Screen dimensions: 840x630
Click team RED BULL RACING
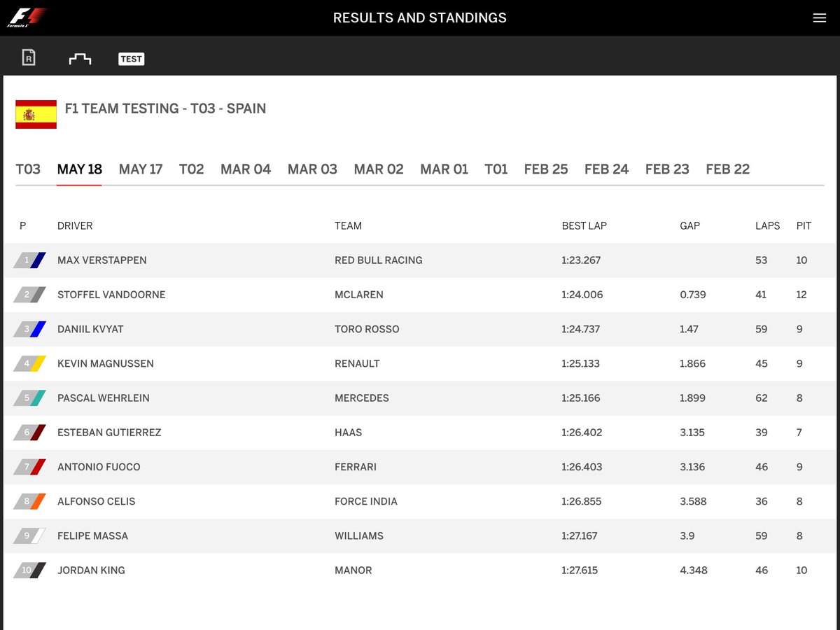pyautogui.click(x=379, y=260)
